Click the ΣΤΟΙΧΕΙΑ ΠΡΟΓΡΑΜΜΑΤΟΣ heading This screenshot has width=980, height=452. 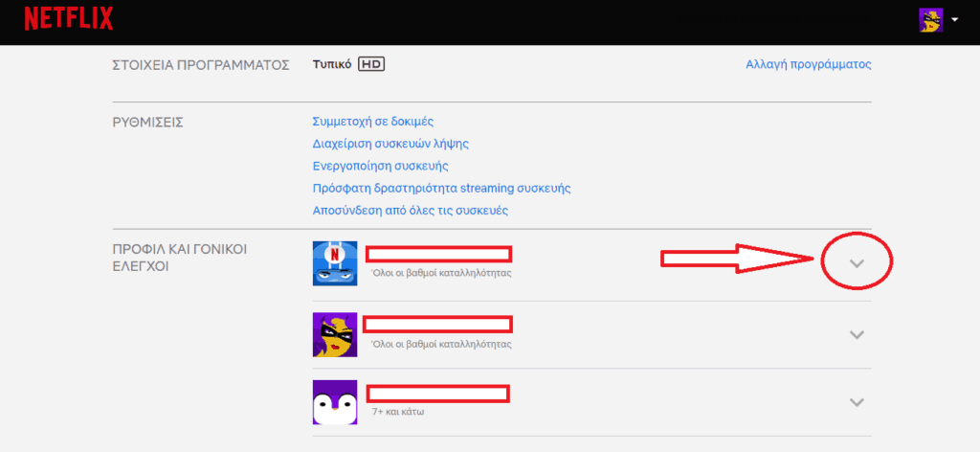point(201,65)
